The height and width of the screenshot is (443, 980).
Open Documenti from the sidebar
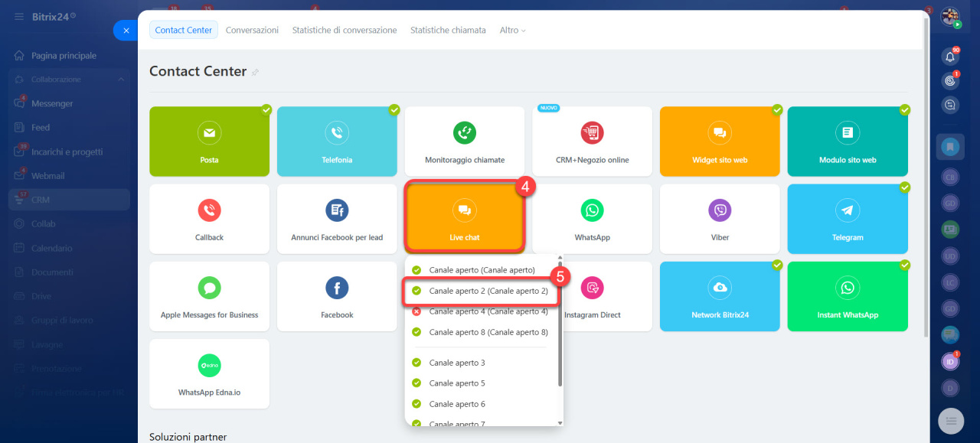52,272
